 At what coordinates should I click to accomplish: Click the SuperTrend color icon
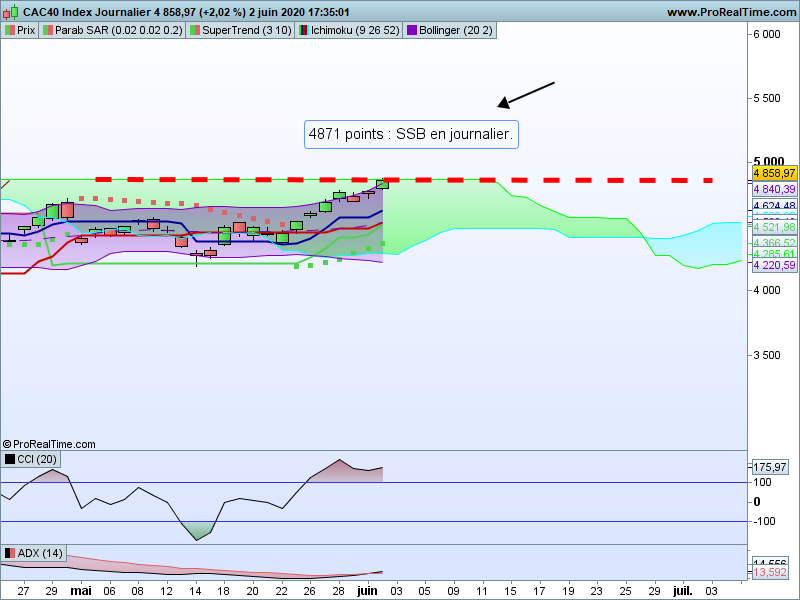[x=195, y=30]
